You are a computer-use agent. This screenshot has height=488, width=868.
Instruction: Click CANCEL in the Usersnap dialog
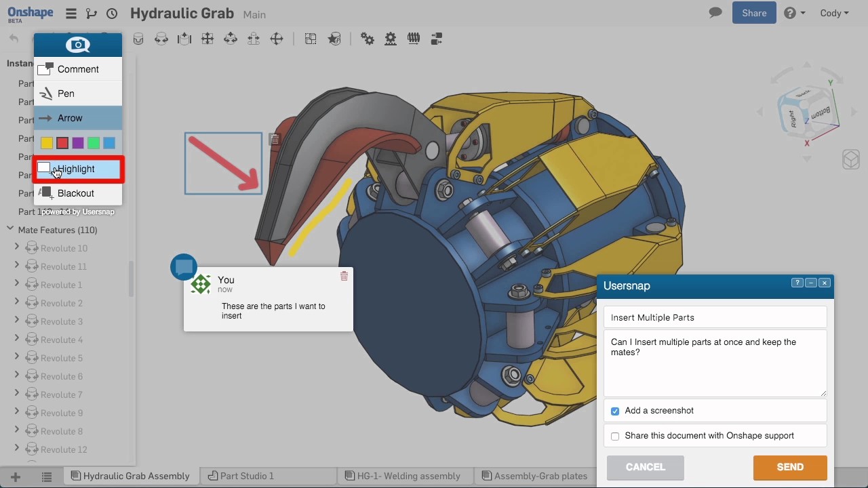[x=645, y=467]
